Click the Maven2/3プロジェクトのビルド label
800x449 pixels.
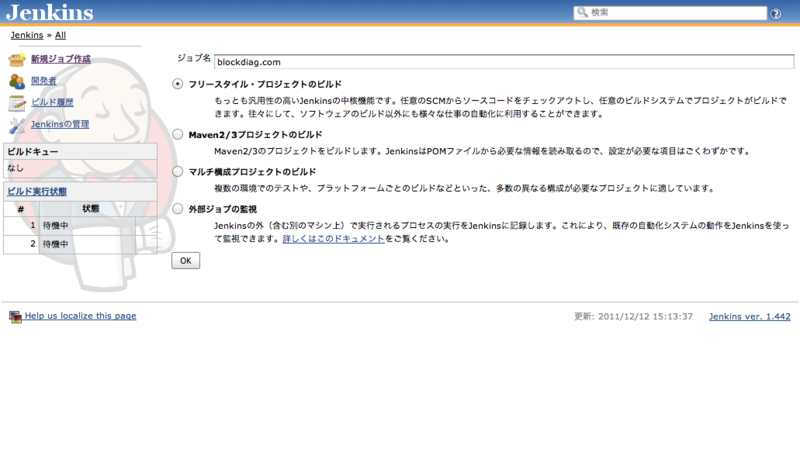[256, 135]
